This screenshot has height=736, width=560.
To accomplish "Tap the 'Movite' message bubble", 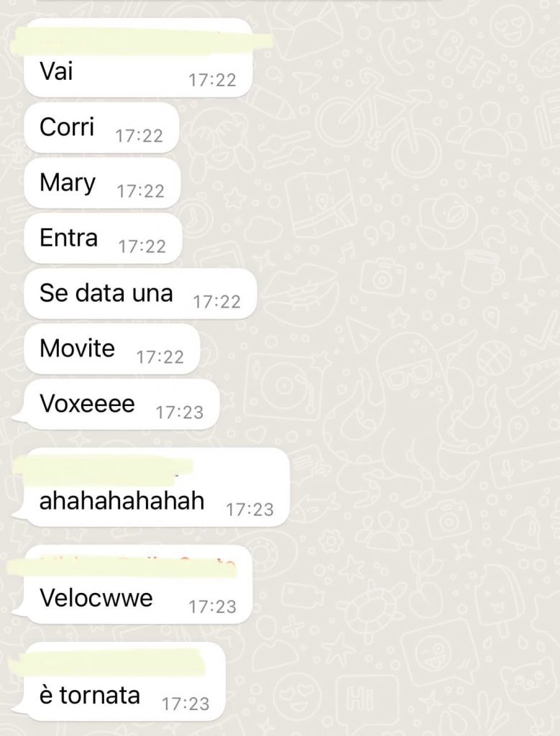I will (x=111, y=349).
